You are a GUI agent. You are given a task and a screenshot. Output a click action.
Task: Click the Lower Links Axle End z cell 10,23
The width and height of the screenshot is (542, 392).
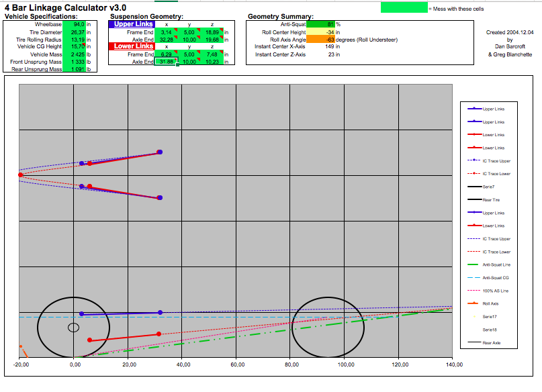coord(212,62)
